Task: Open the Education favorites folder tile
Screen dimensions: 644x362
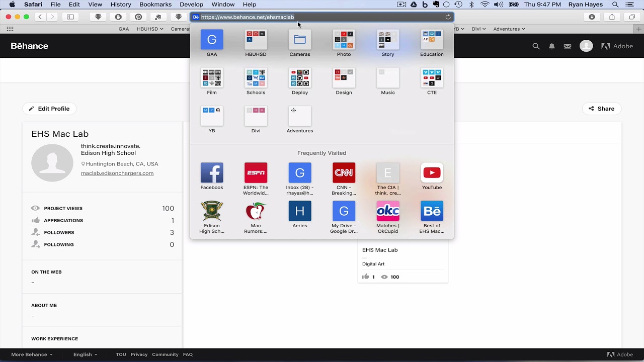Action: 432,40
